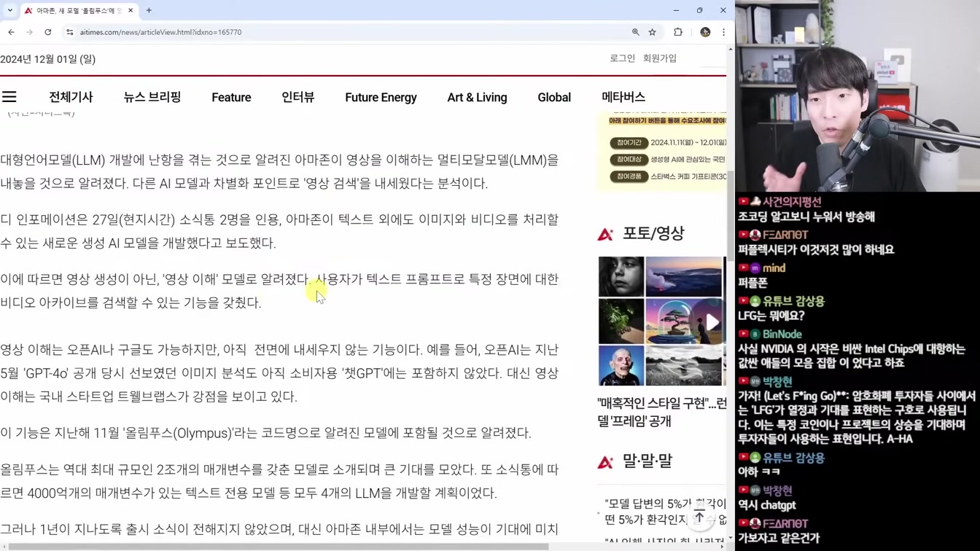Open the landscape mountains photo thumbnail

(x=684, y=277)
